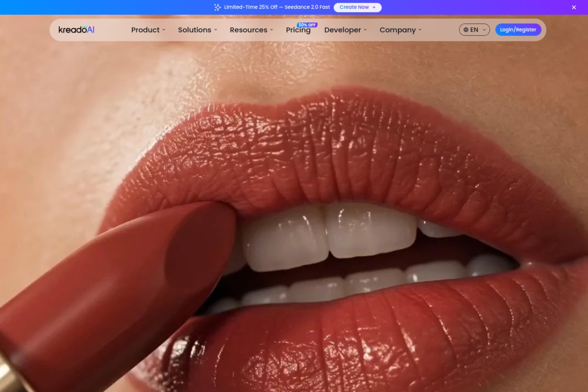Click the globe icon beside EN
The width and height of the screenshot is (588, 392).
466,30
